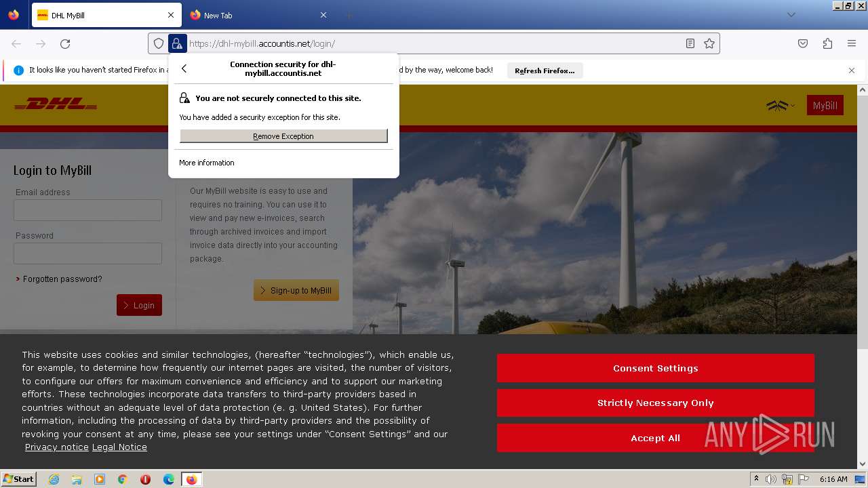Accept All cookies
Image resolution: width=868 pixels, height=488 pixels.
[x=655, y=438]
